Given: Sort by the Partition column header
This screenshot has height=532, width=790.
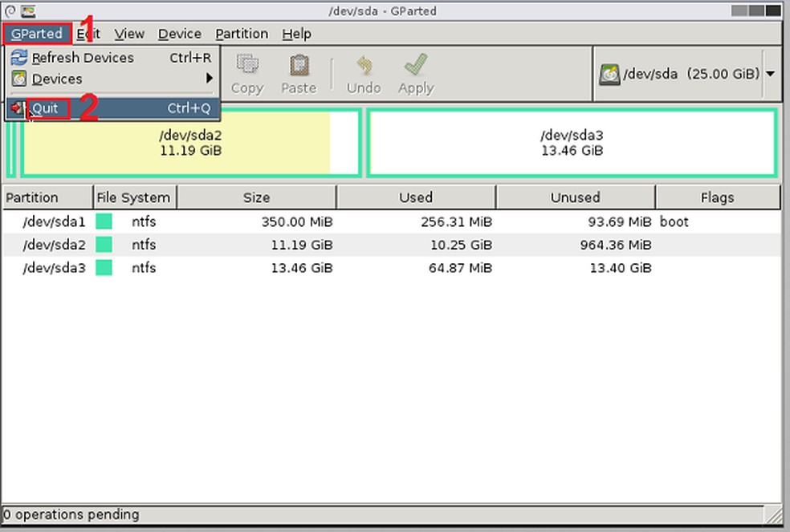Looking at the screenshot, I should (x=47, y=197).
